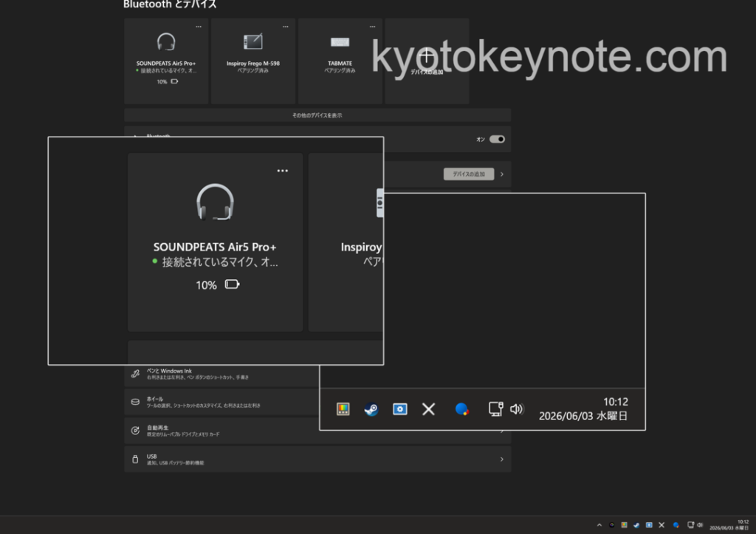Click the USB drive icon of the USB row
This screenshot has height=534, width=756.
click(136, 459)
